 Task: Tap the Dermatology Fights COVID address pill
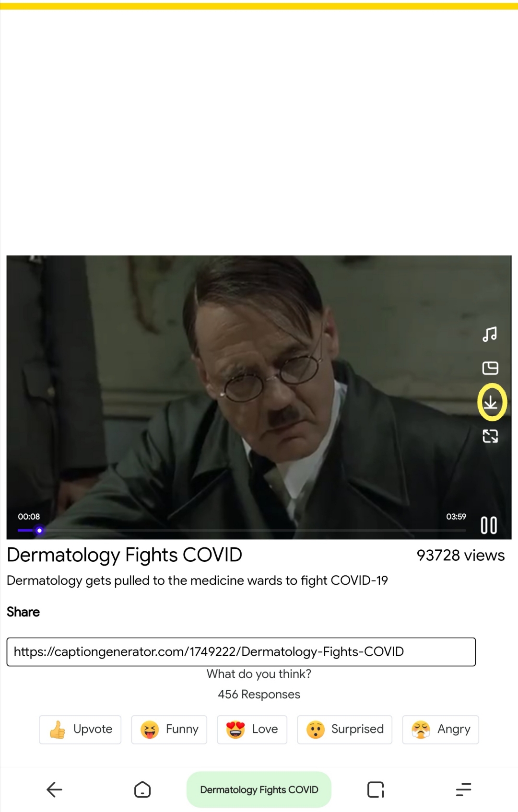click(x=259, y=789)
